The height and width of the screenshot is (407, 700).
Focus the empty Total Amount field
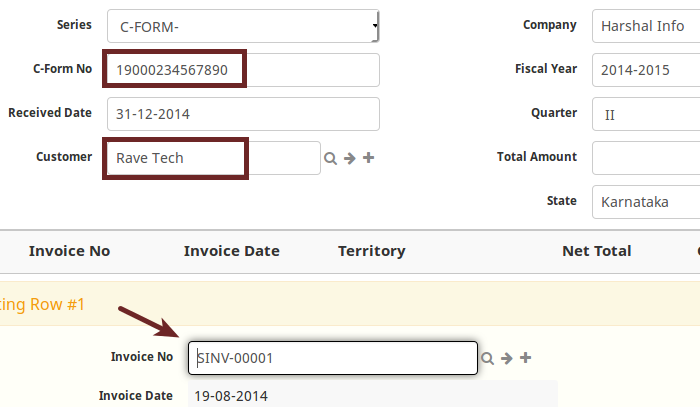pos(645,158)
